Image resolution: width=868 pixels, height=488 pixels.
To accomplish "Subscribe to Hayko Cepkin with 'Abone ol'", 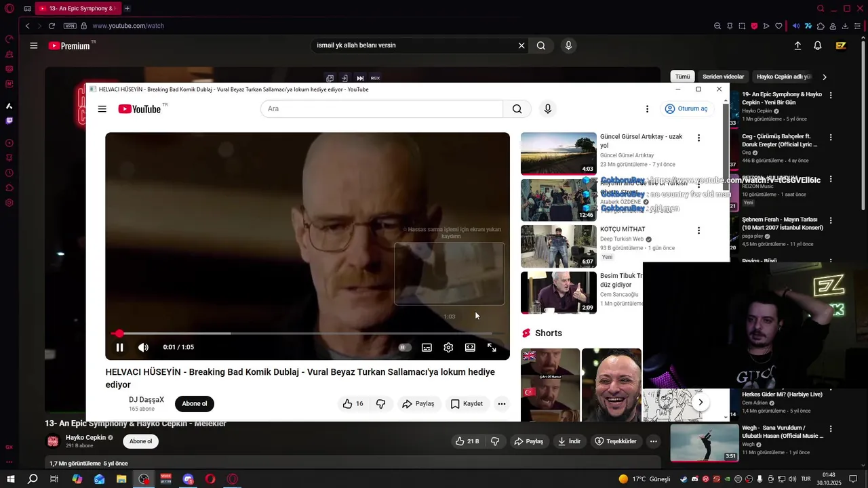I will pyautogui.click(x=141, y=441).
